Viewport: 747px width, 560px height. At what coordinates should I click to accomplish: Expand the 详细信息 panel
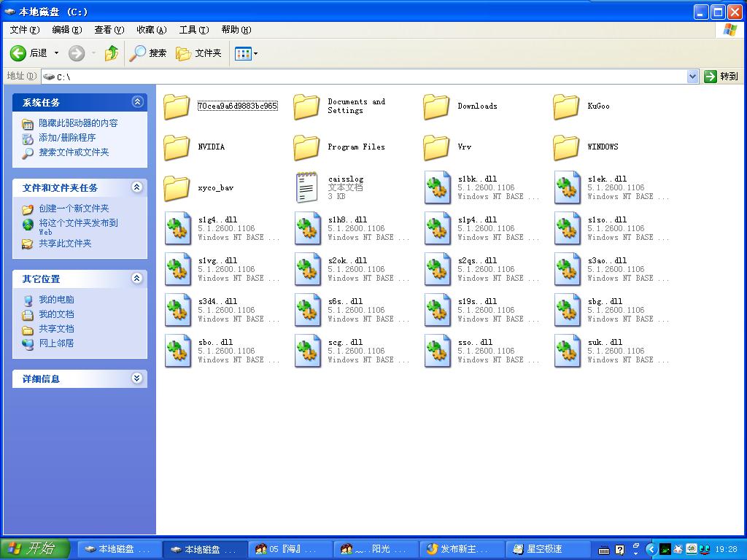tap(136, 378)
